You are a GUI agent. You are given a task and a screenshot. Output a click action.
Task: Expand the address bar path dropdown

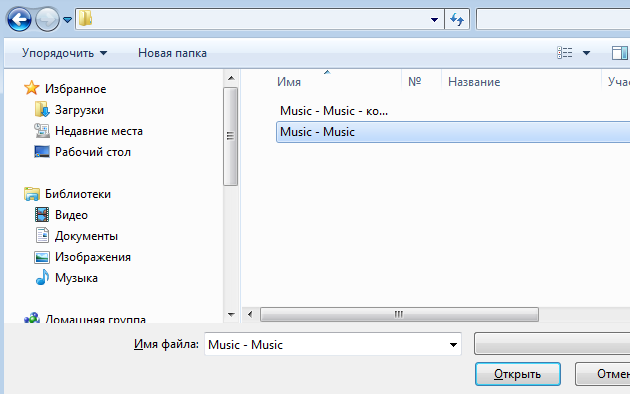(434, 19)
